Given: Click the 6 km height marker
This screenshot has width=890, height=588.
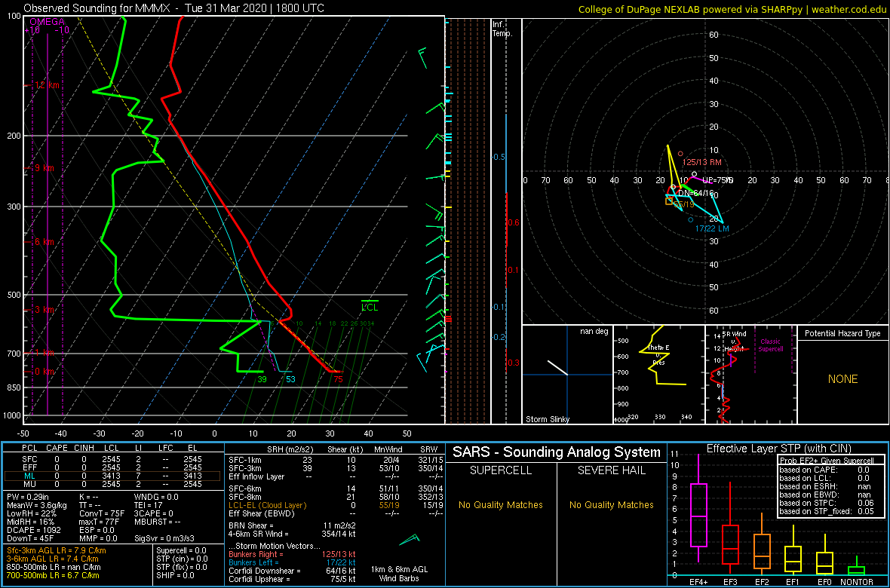Looking at the screenshot, I should pos(44,242).
